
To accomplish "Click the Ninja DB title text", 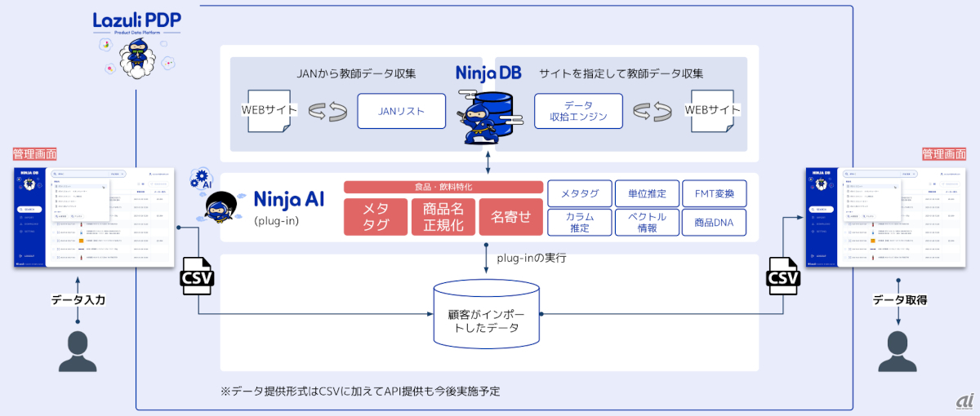I will (488, 73).
